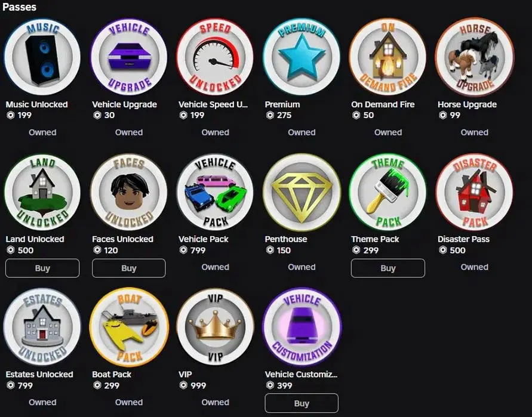Click the Vehicle Customization thumbnail
Screen dimensions: 532x417
coord(302,327)
